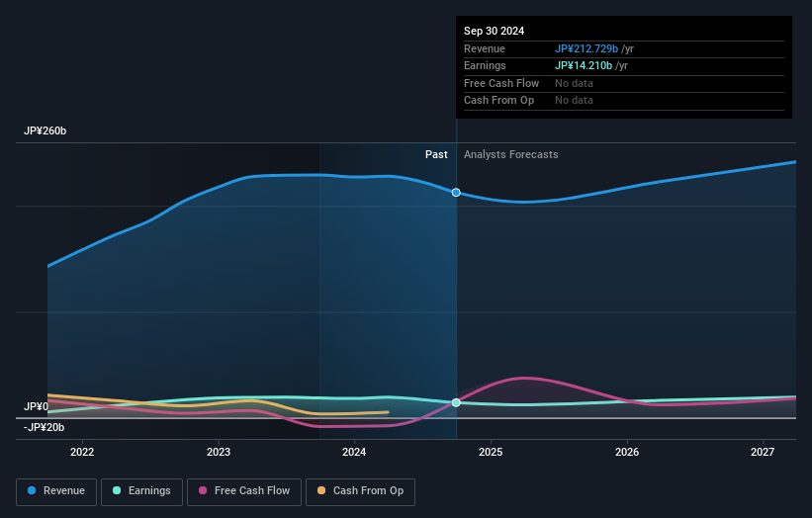Select the revenue data point marker on the blue line
812x518 pixels.
[456, 193]
